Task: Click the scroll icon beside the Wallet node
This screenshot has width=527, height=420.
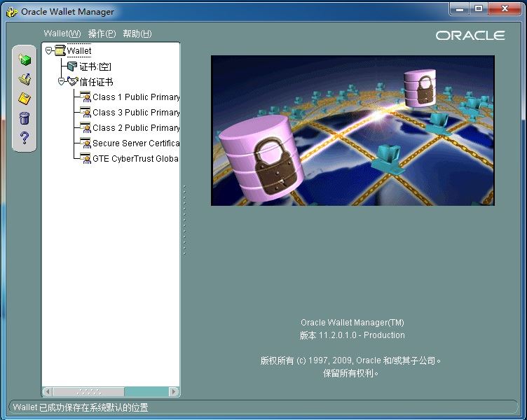Action: (x=60, y=50)
